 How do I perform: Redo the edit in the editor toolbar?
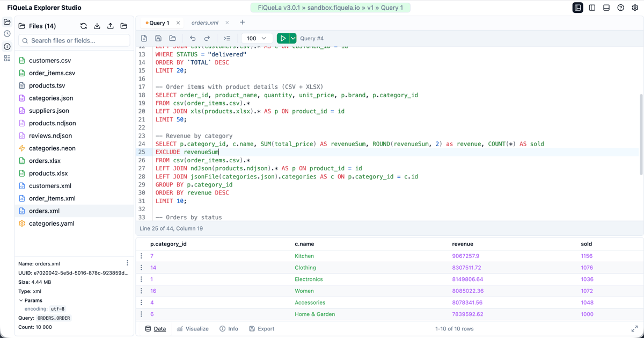point(207,39)
